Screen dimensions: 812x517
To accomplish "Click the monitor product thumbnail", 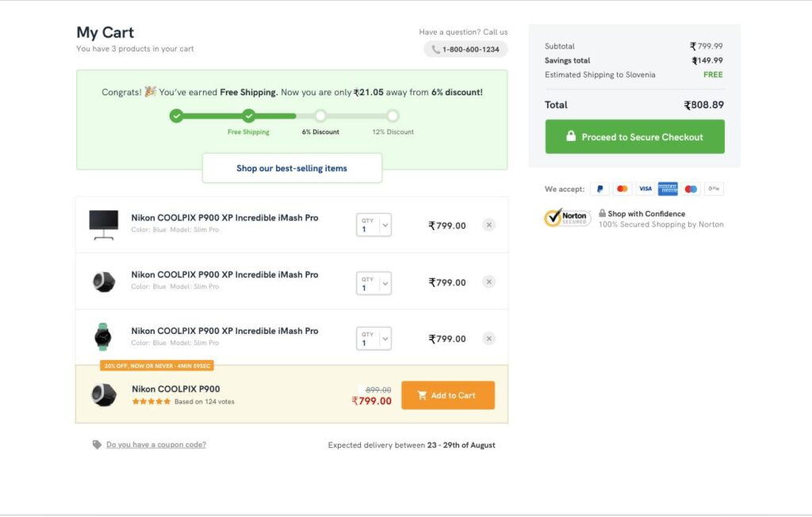I will pos(104,224).
